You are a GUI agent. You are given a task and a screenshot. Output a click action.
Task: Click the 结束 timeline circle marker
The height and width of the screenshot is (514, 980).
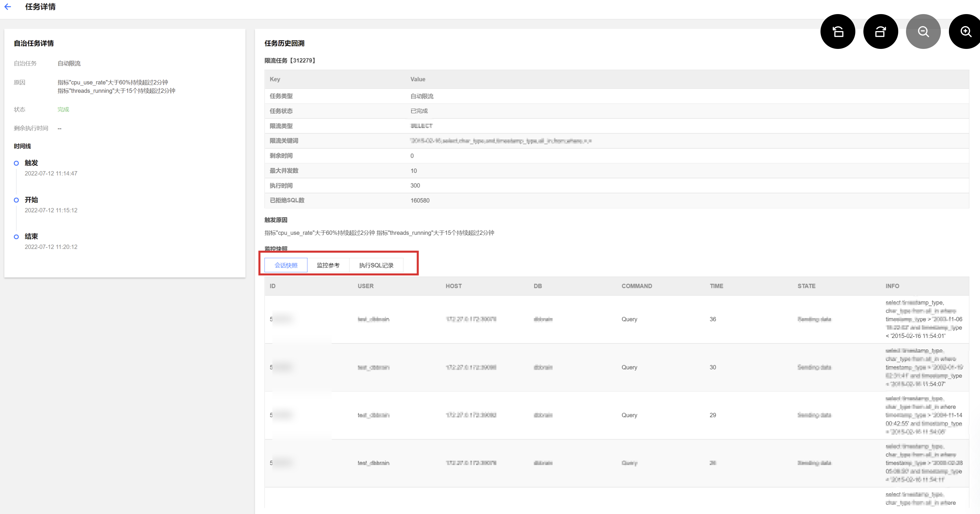[x=16, y=236]
